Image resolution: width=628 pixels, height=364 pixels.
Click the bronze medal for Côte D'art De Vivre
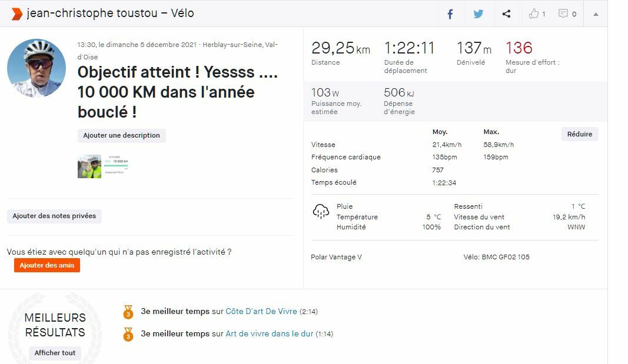click(x=128, y=311)
